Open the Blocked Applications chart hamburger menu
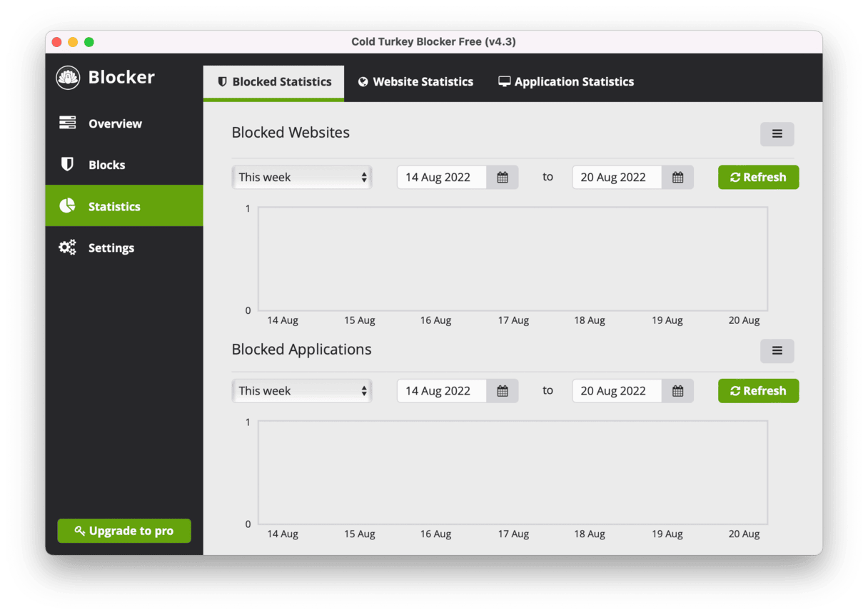Image resolution: width=868 pixels, height=615 pixels. point(777,351)
